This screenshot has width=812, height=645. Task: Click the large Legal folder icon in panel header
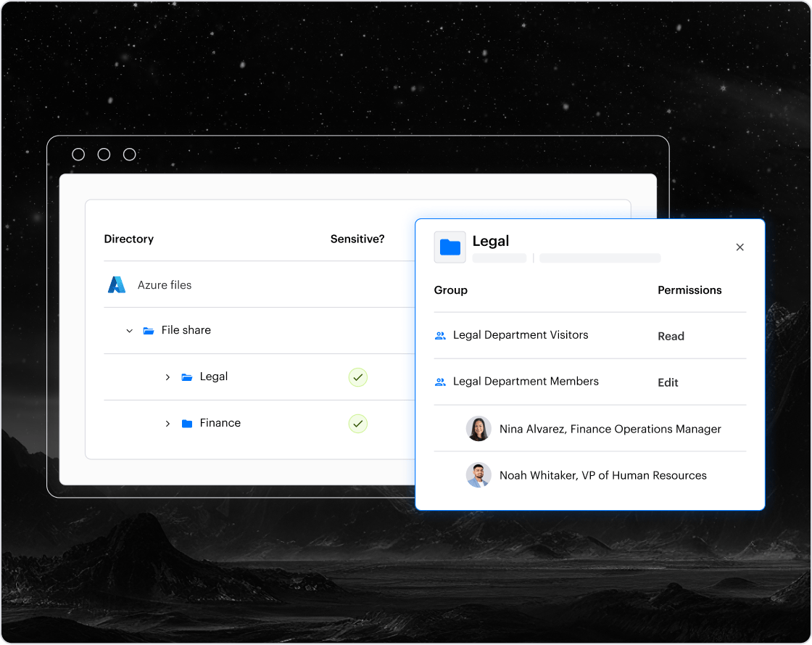[449, 247]
